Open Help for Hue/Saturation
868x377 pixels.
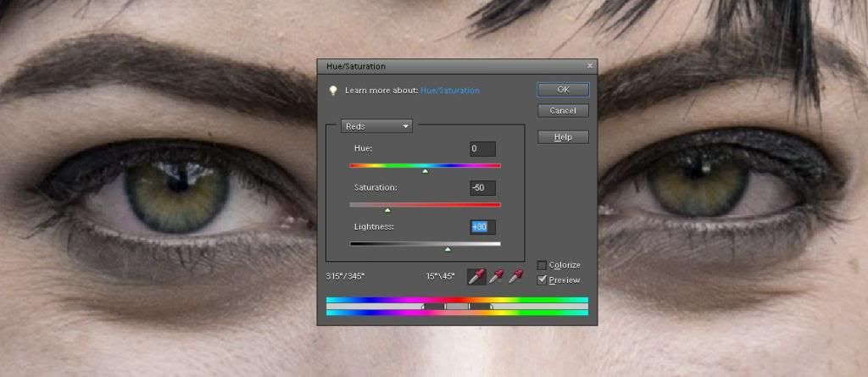coord(563,136)
